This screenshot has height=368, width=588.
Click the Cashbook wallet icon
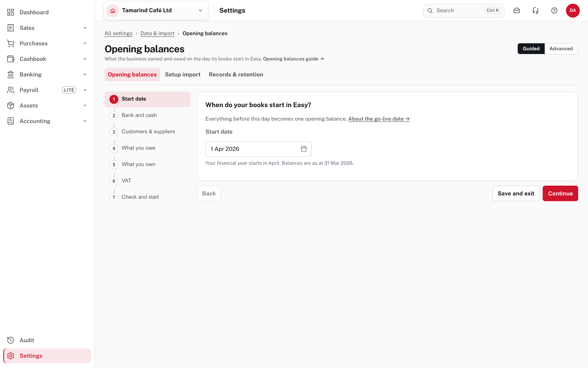pos(11,59)
